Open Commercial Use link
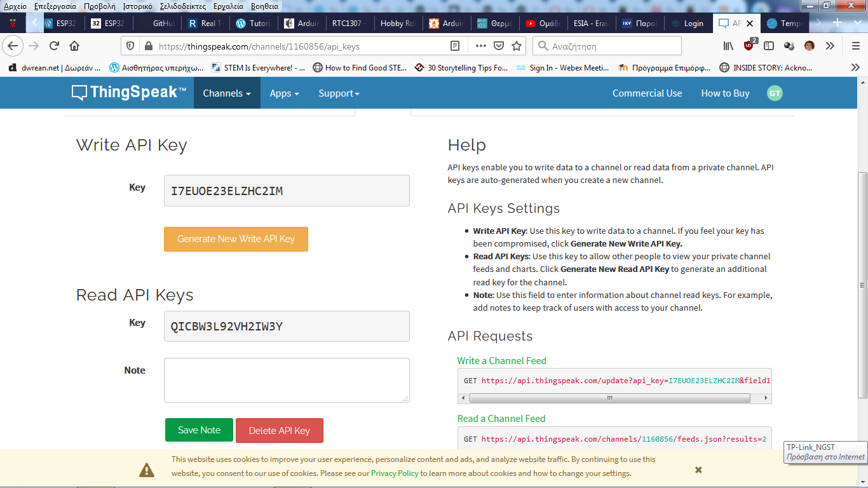The width and height of the screenshot is (868, 488). (x=647, y=93)
